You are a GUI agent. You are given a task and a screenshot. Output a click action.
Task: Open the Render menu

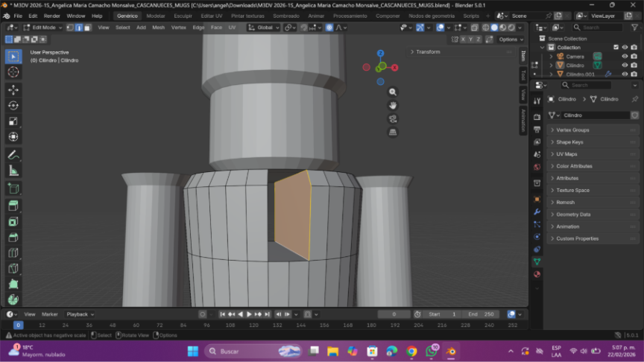(51, 16)
